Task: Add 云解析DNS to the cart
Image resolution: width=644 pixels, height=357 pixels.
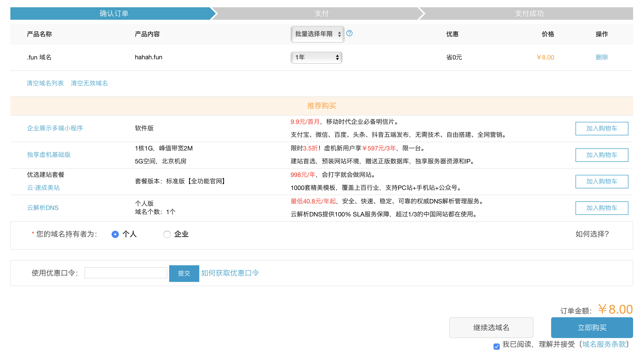Action: click(x=602, y=208)
